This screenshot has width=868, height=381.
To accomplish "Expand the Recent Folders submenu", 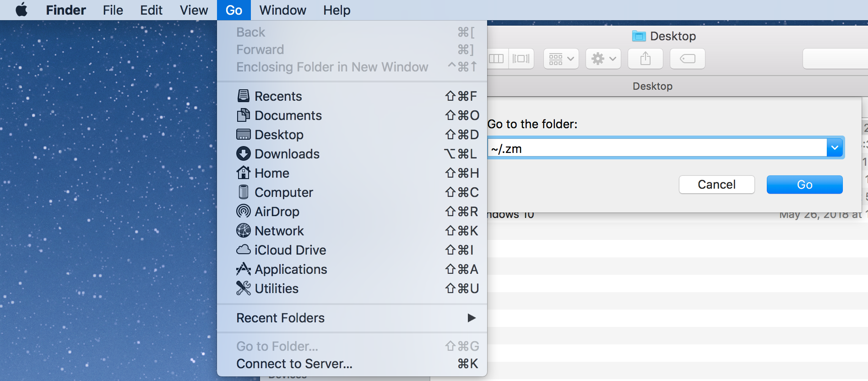I will [x=352, y=318].
